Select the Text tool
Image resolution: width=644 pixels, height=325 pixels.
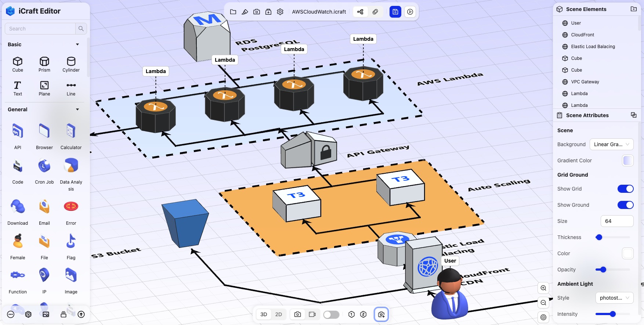click(x=18, y=88)
